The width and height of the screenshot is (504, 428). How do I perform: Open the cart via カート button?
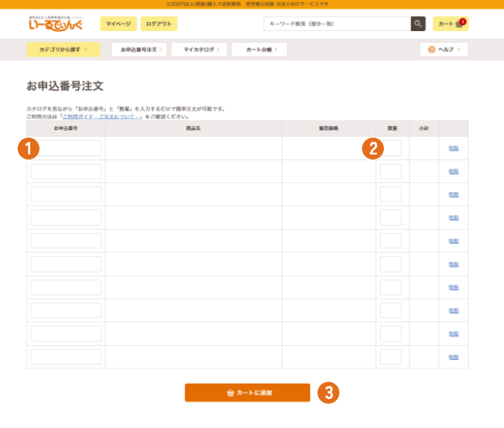(450, 23)
